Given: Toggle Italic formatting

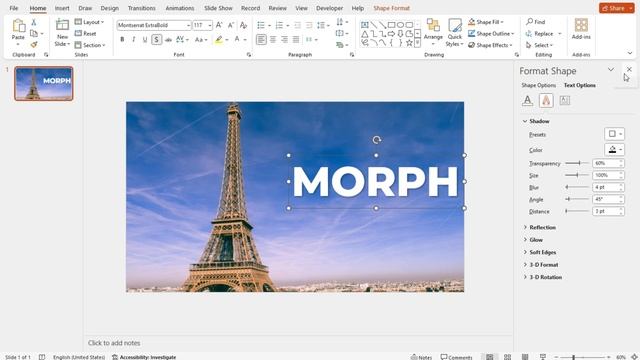Looking at the screenshot, I should pyautogui.click(x=133, y=40).
